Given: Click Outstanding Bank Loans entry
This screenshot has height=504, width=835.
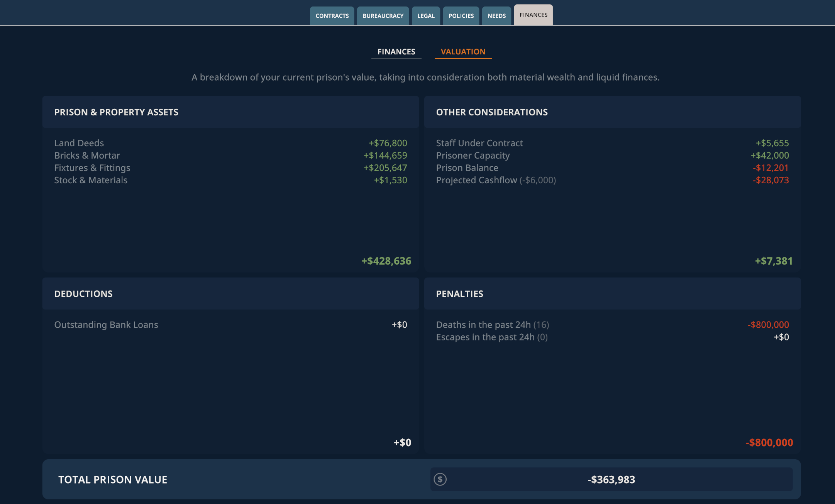Looking at the screenshot, I should pyautogui.click(x=106, y=325).
